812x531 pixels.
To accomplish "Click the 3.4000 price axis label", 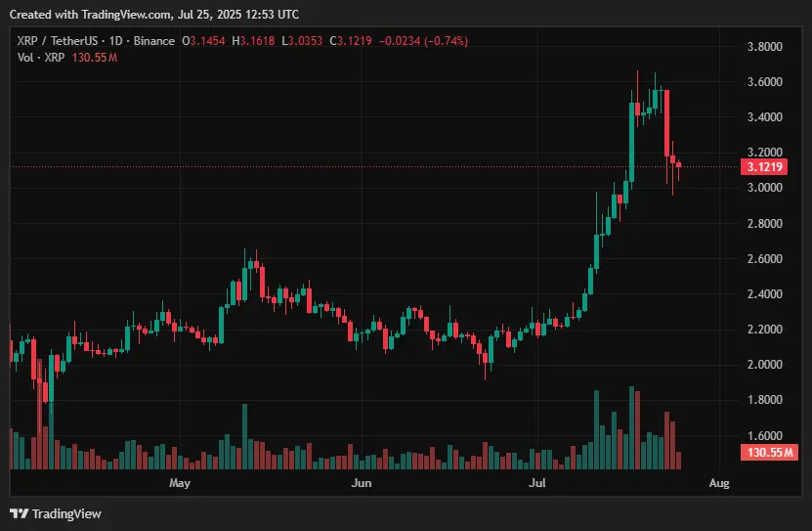I will click(x=764, y=117).
